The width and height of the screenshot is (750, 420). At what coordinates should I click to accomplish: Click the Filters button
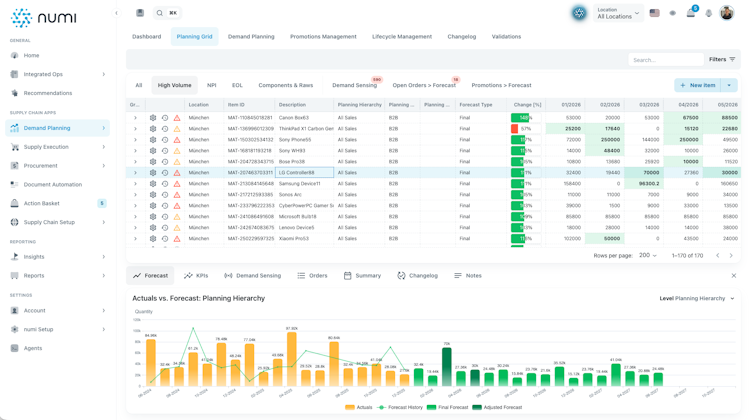(x=722, y=59)
